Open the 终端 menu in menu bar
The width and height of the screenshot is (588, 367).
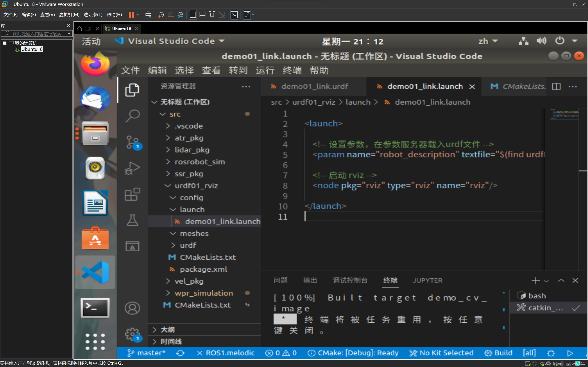[292, 70]
